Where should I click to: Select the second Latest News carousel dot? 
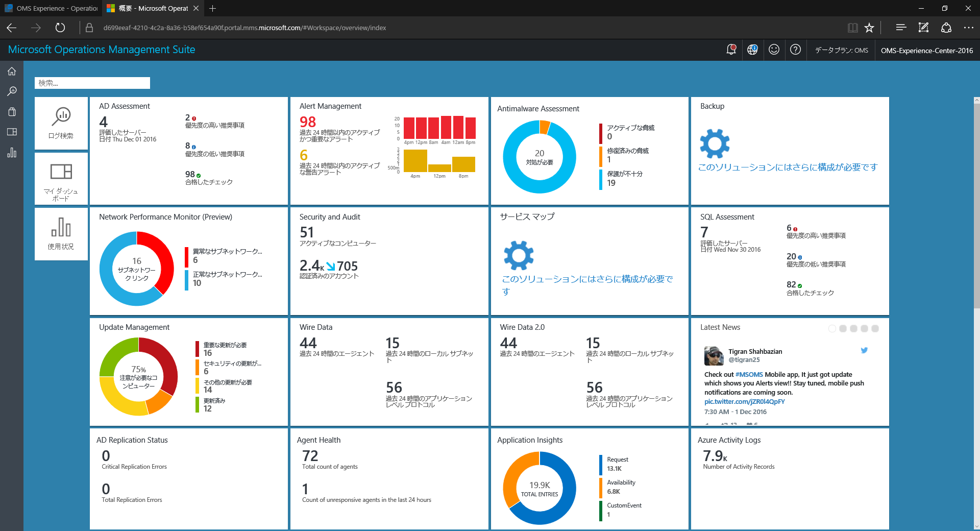tap(843, 328)
